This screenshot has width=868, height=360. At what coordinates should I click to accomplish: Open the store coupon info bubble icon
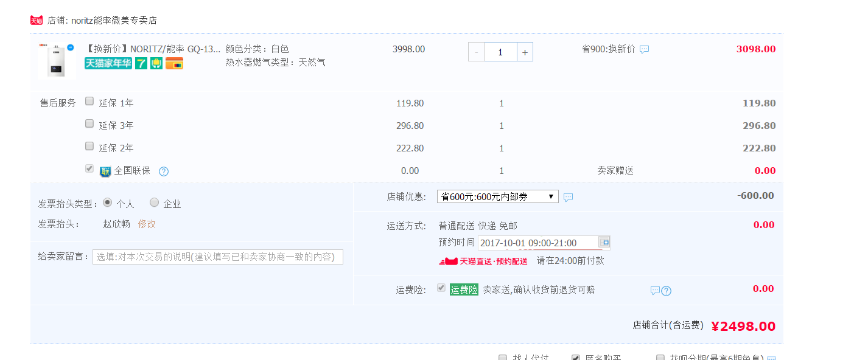(568, 197)
